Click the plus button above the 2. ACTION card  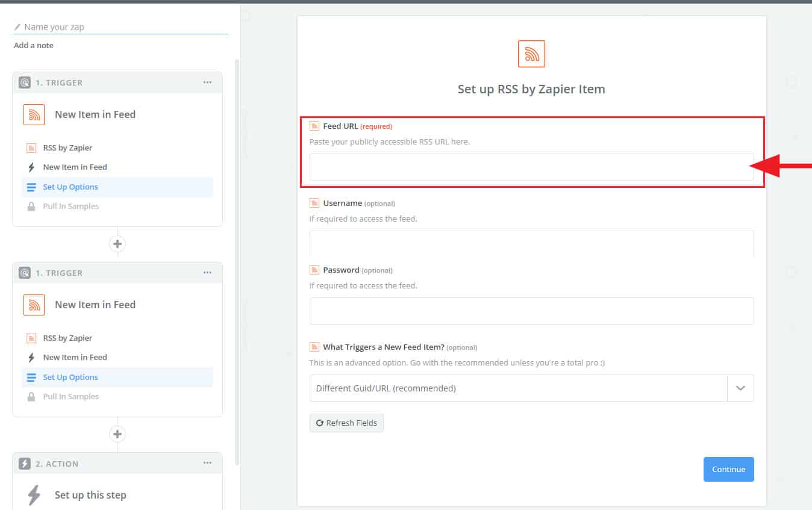(117, 434)
